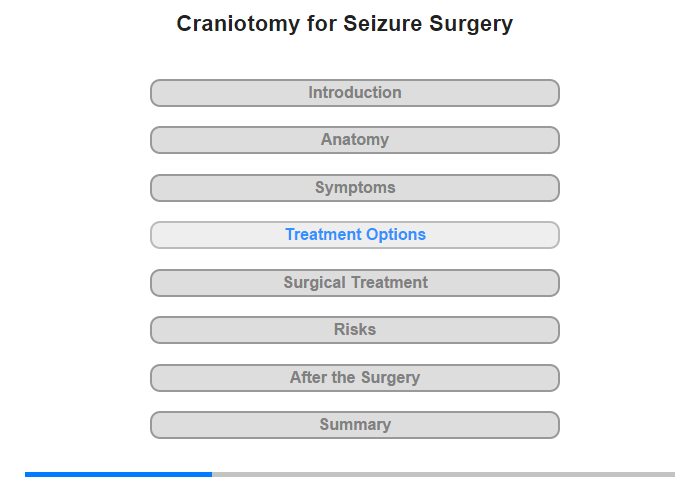Navigate to the Anatomy chapter label
Screen dimensions: 700x480
click(355, 140)
